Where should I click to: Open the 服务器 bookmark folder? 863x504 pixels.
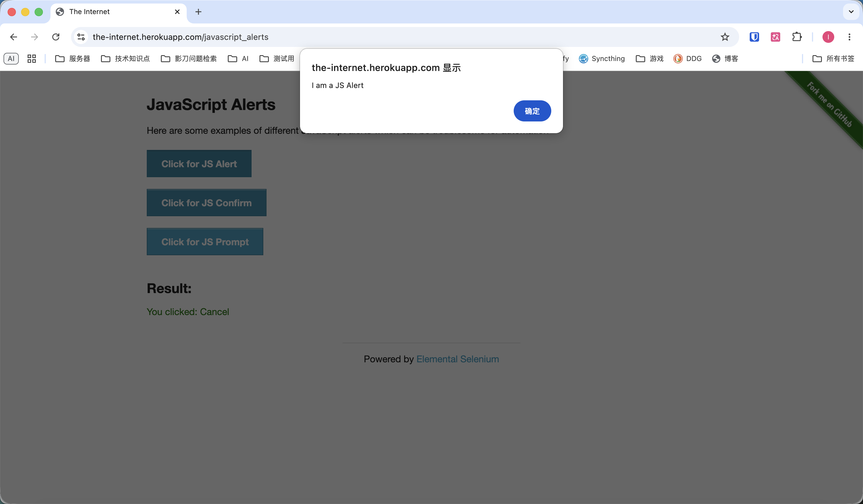click(73, 58)
